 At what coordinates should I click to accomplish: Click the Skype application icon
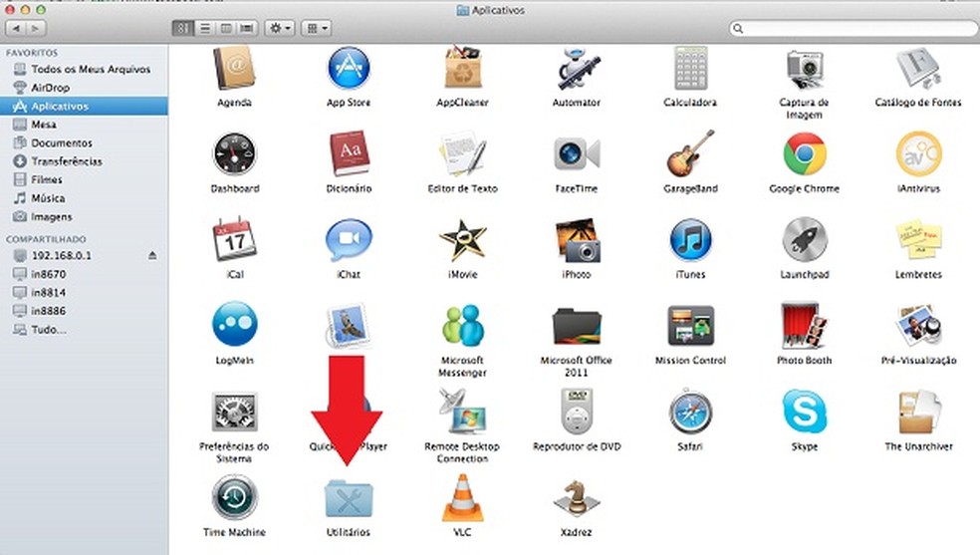(805, 412)
